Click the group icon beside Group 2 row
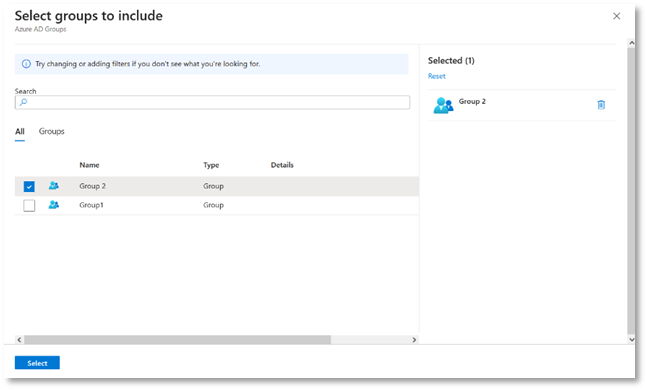The image size is (647, 390). [x=54, y=186]
